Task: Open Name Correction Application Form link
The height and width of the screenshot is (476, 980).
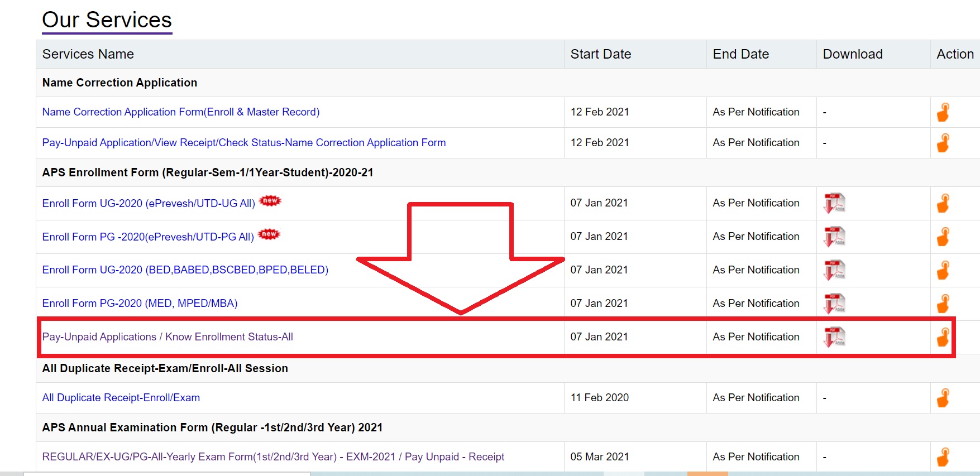Action: pyautogui.click(x=181, y=112)
